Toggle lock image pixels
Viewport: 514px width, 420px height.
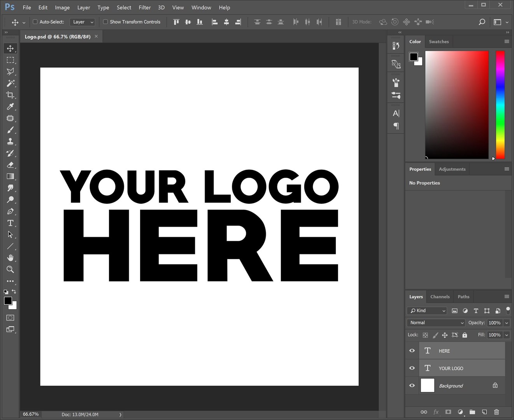coord(435,335)
